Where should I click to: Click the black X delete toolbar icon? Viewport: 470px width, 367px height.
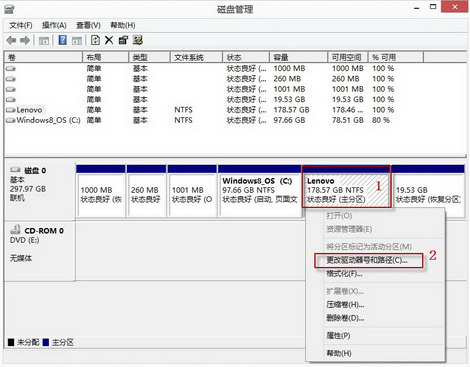click(x=109, y=40)
